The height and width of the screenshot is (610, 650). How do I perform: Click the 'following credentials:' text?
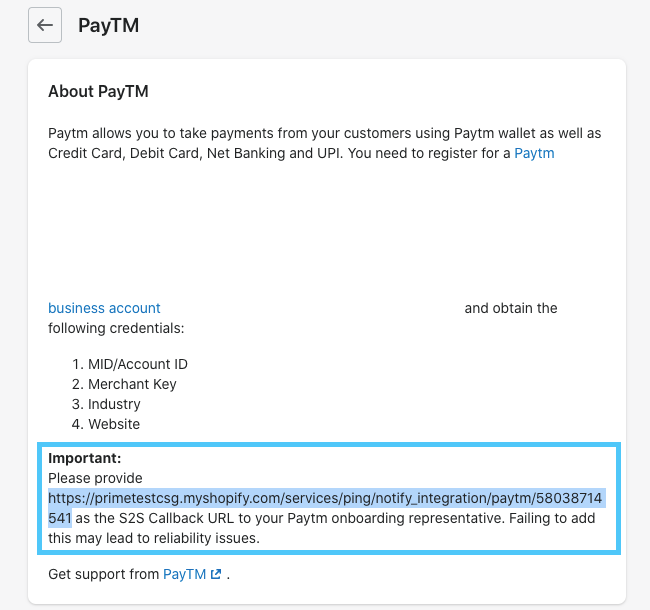click(115, 328)
